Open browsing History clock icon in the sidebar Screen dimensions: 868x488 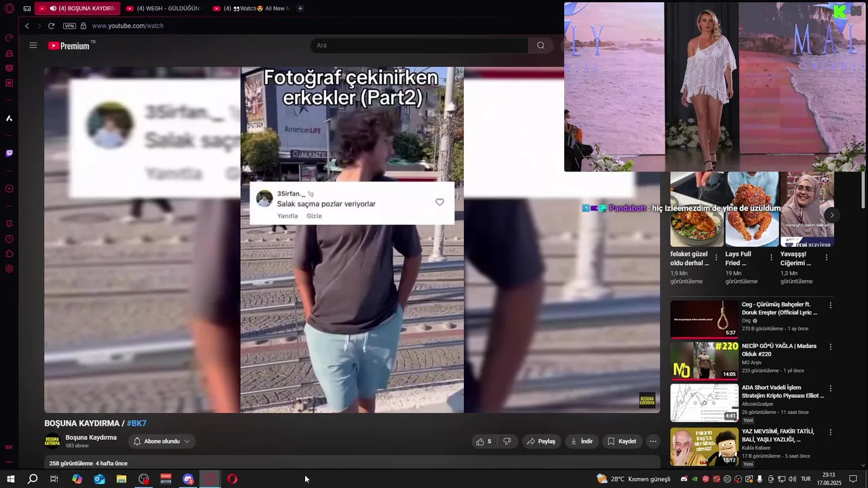pos(9,239)
